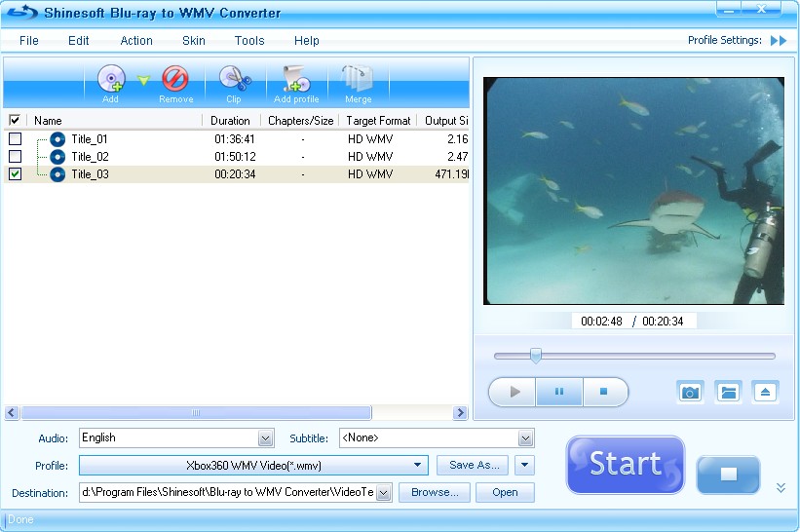Expand the panel using the bottom-right chevrons
Image resolution: width=800 pixels, height=532 pixels.
pyautogui.click(x=781, y=487)
